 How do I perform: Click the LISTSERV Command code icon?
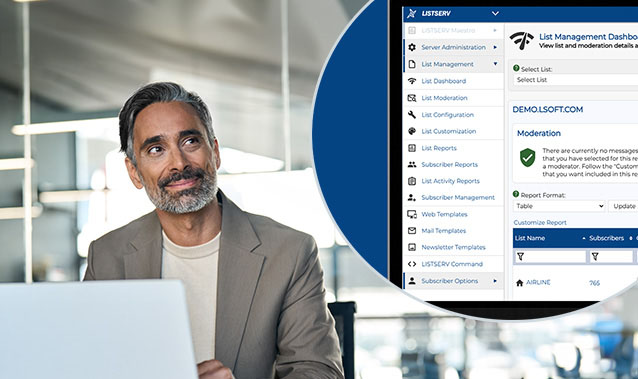point(412,264)
